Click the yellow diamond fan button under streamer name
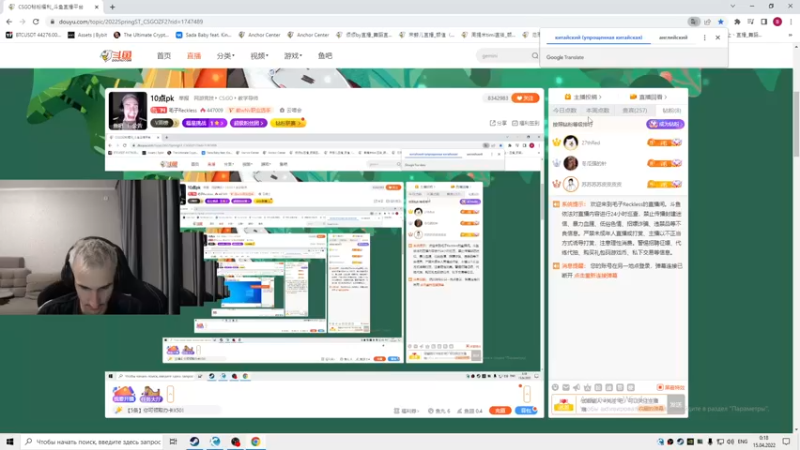This screenshot has width=800, height=450. [x=288, y=123]
